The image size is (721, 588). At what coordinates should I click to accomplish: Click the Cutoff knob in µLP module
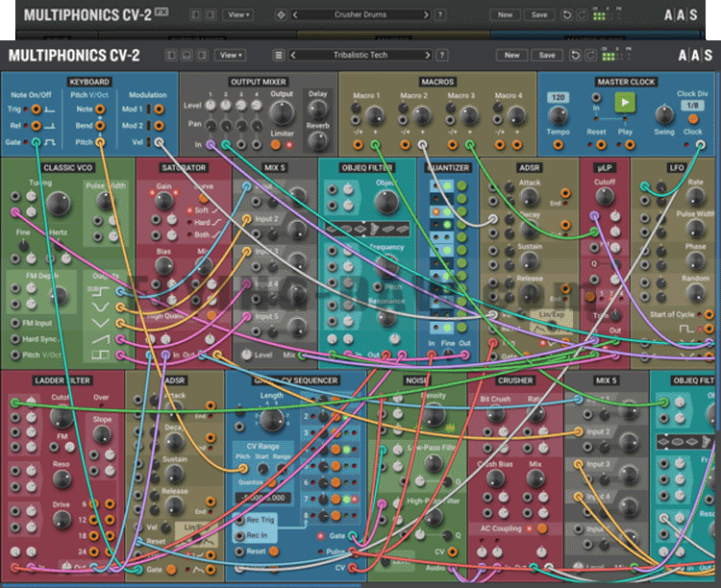point(605,196)
